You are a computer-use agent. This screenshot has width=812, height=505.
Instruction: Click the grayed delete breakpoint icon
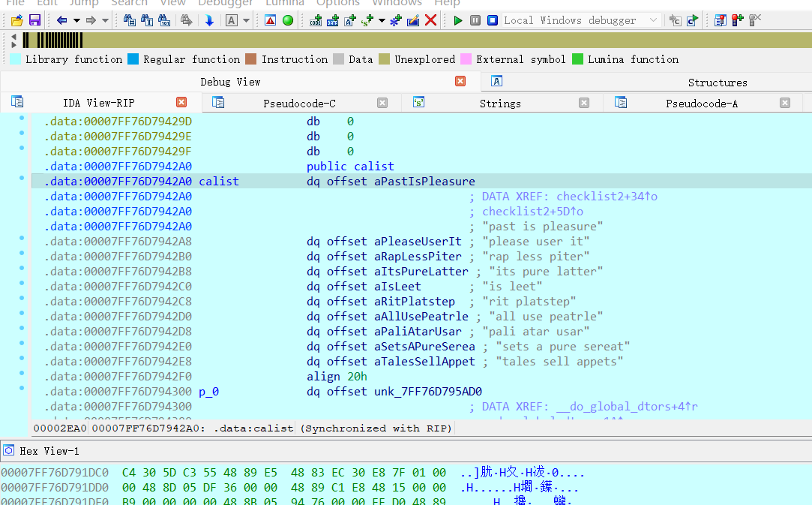754,20
